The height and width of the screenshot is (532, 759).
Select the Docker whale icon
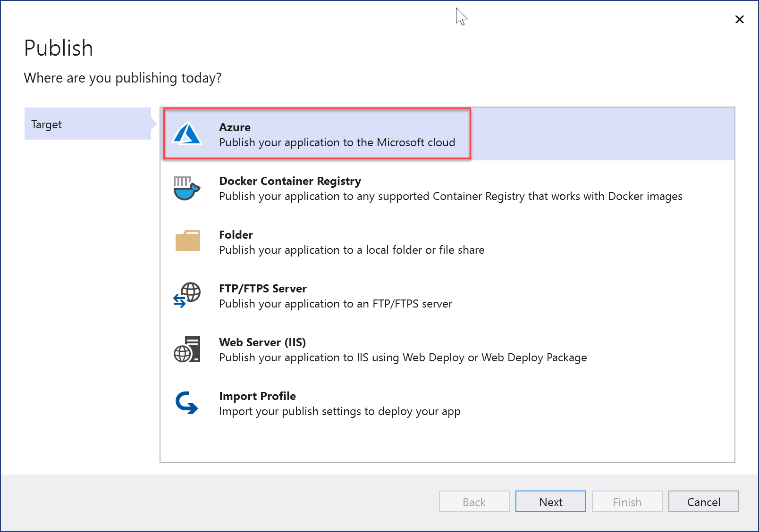[x=186, y=189]
